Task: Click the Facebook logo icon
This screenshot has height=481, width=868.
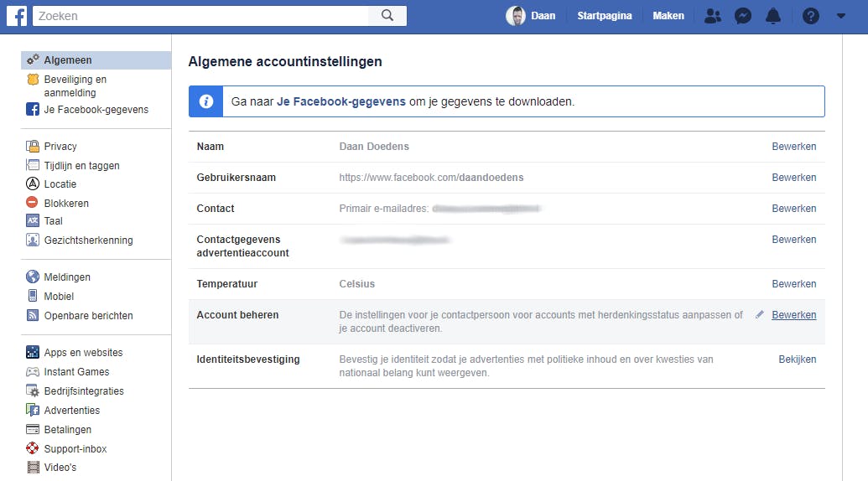Action: [17, 15]
